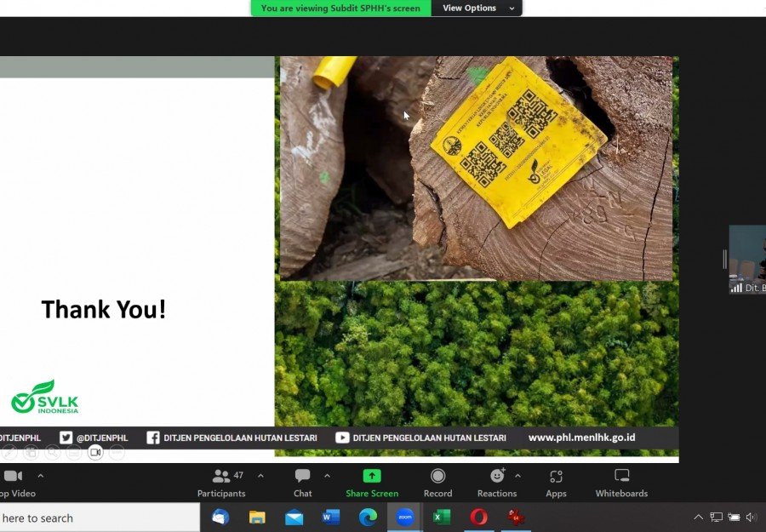Click the Windows search box
This screenshot has width=766, height=532.
(x=100, y=518)
